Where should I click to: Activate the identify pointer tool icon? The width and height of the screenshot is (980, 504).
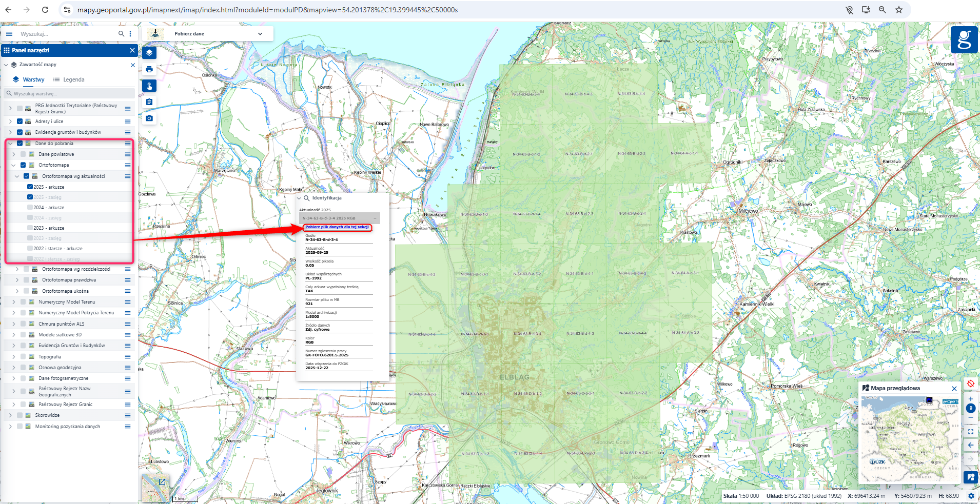149,86
